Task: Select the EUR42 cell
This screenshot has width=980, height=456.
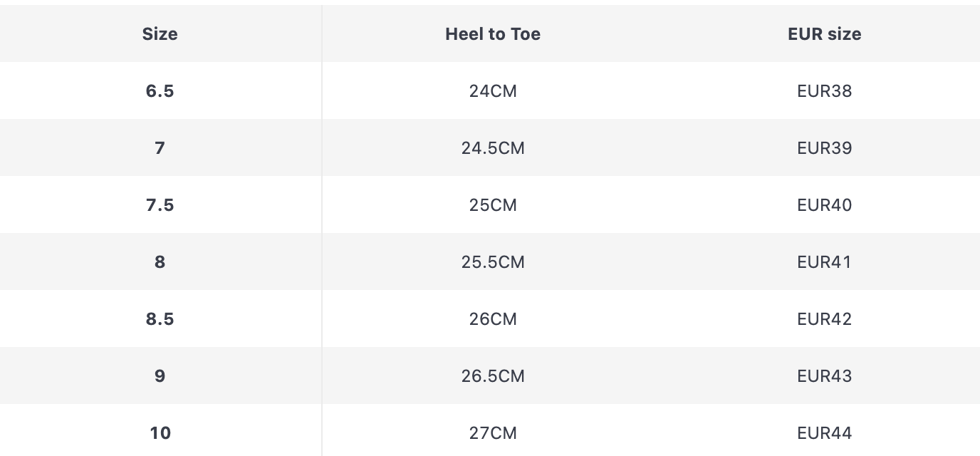Action: point(824,319)
